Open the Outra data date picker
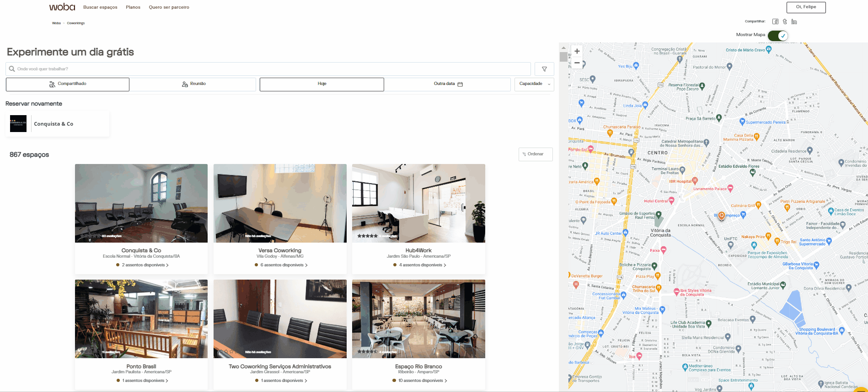The height and width of the screenshot is (392, 868). pos(447,84)
